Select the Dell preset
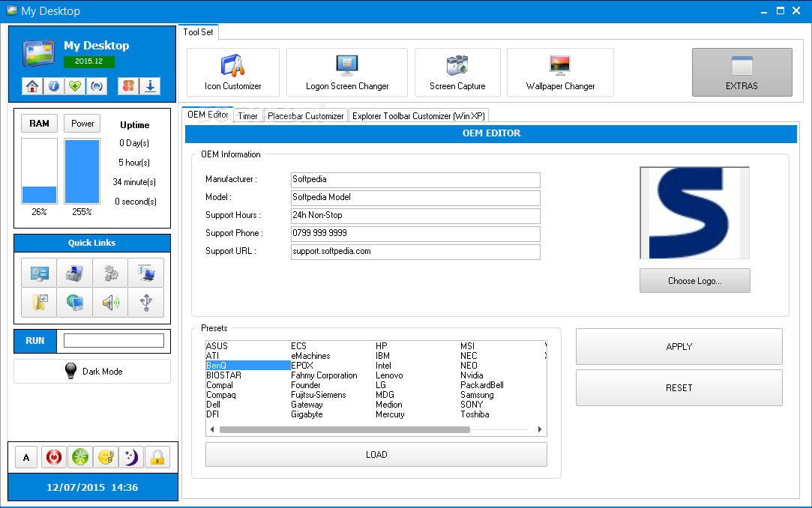812x508 pixels. click(x=214, y=405)
